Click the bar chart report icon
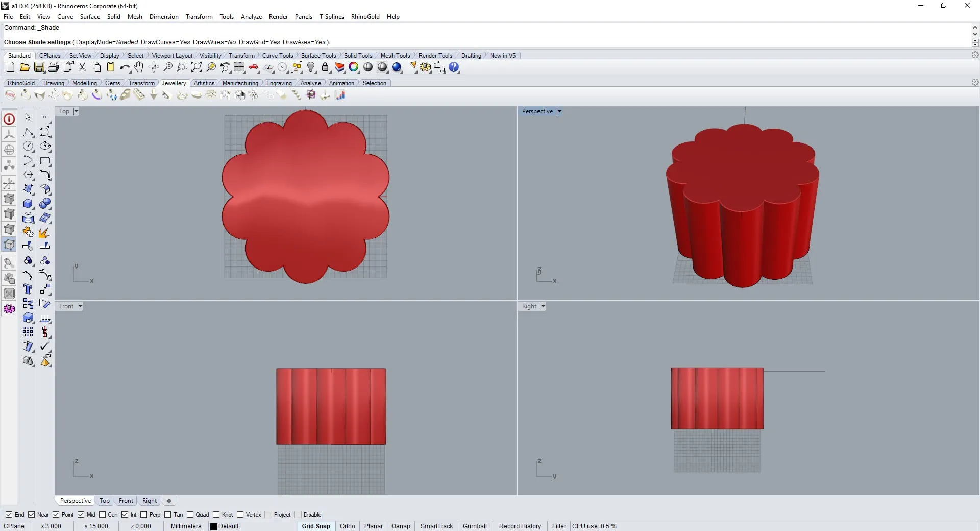 pyautogui.click(x=339, y=95)
